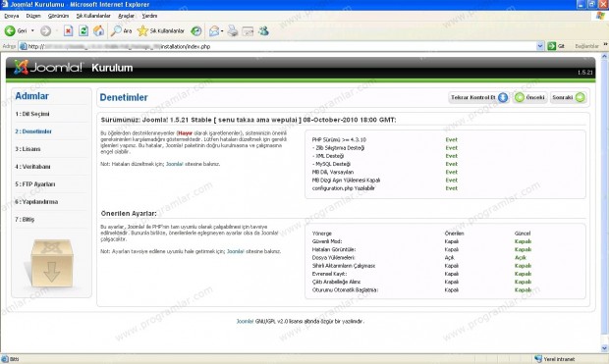Click the vertical scrollbar up arrow
Viewport: 609px width, 364px height.
pos(604,57)
